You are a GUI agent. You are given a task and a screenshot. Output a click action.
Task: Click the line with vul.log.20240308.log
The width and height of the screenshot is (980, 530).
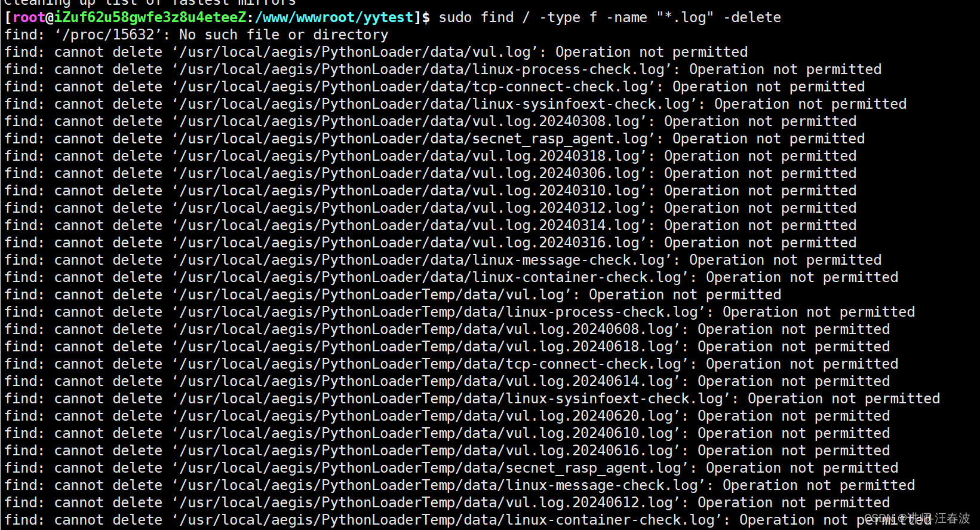pos(431,121)
